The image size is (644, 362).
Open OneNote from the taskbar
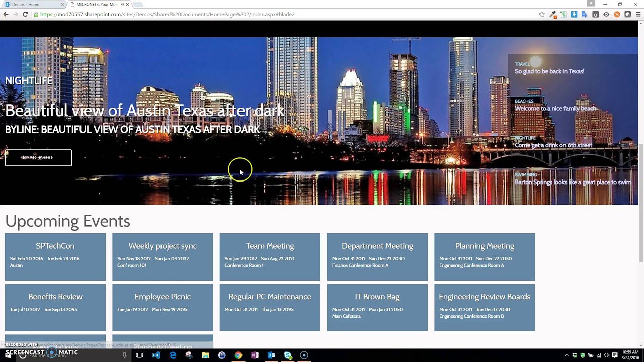[x=255, y=355]
